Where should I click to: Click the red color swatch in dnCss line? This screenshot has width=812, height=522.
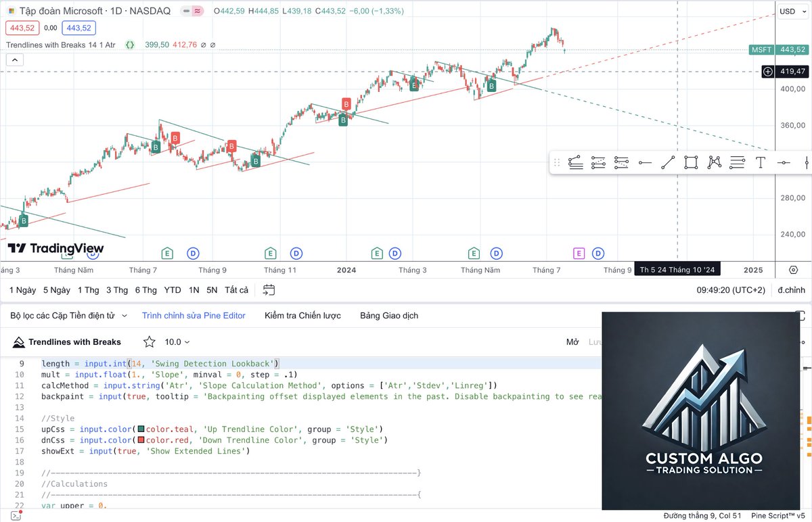pos(141,440)
